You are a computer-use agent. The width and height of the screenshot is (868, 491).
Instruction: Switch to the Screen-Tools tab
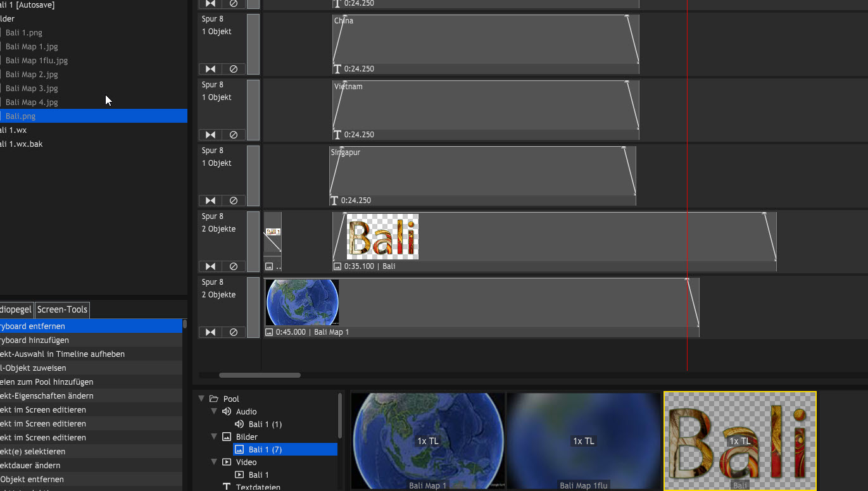(x=62, y=309)
